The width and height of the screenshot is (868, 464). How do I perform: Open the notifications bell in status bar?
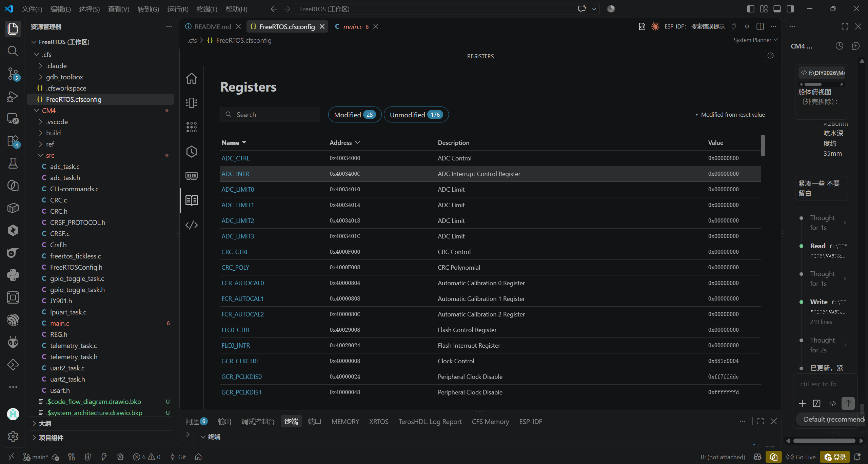[857, 457]
